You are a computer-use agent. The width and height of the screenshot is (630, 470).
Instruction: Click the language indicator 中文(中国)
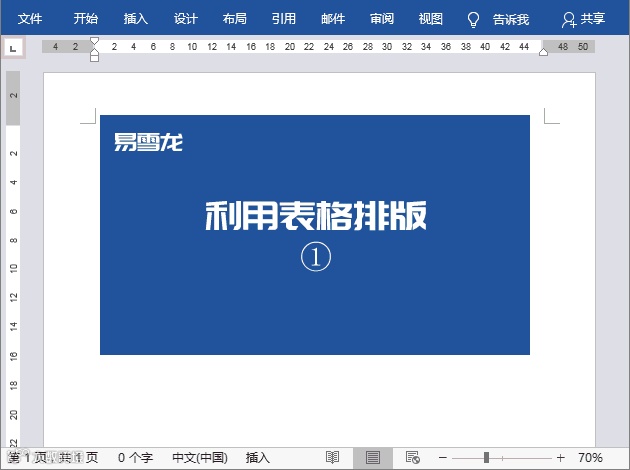[200, 458]
